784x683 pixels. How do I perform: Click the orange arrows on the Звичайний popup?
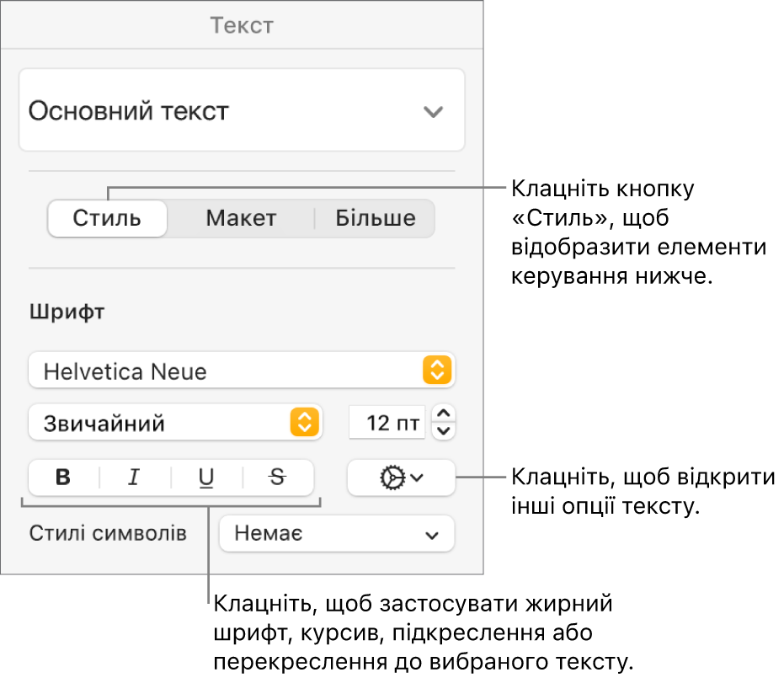(304, 423)
